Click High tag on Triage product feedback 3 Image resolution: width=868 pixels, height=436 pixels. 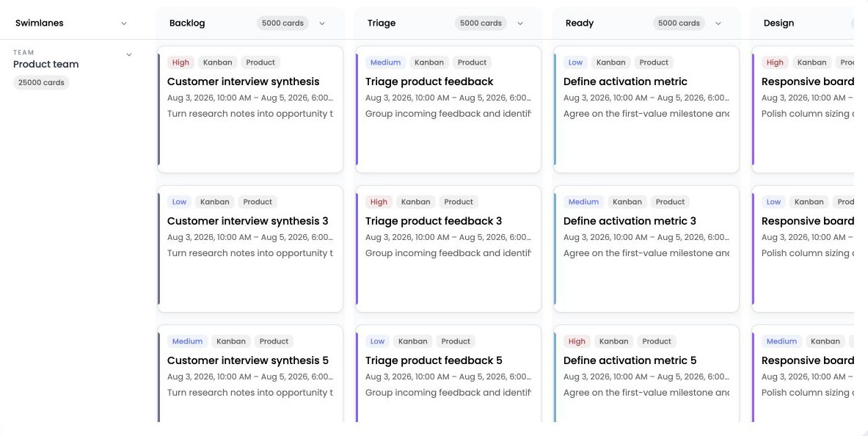[x=379, y=202]
